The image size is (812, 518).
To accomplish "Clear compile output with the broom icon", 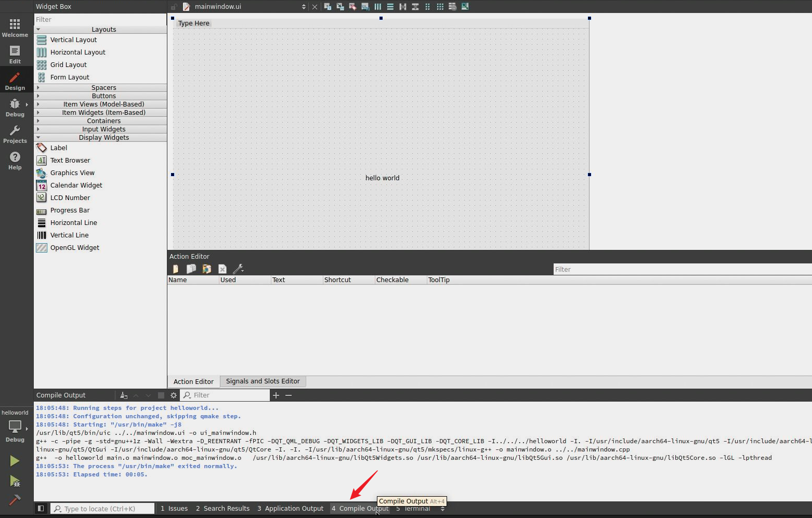I will pyautogui.click(x=124, y=395).
